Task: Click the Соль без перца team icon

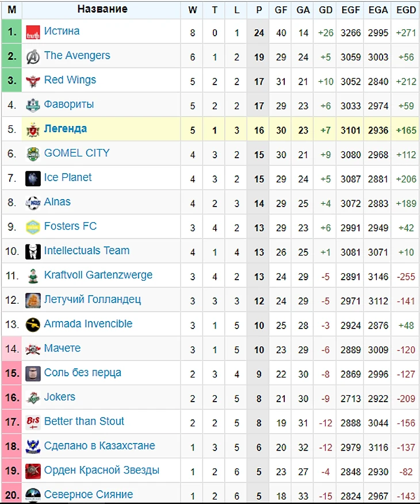Action: coord(33,373)
